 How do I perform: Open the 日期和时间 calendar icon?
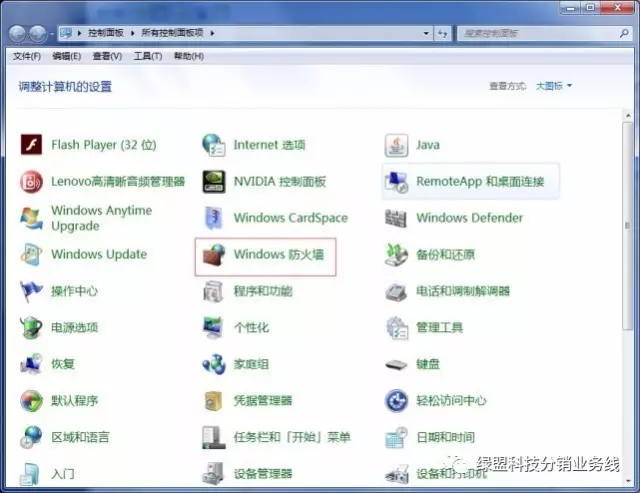[x=396, y=437]
